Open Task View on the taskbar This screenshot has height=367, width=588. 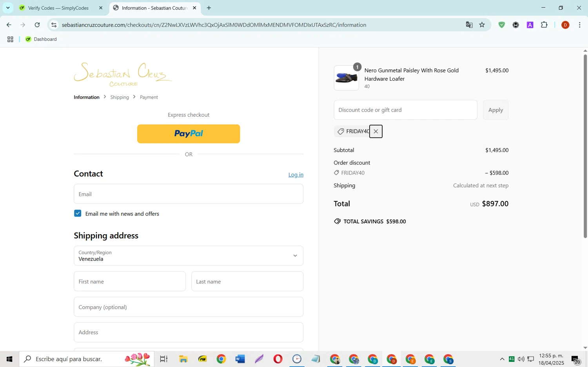pyautogui.click(x=164, y=359)
